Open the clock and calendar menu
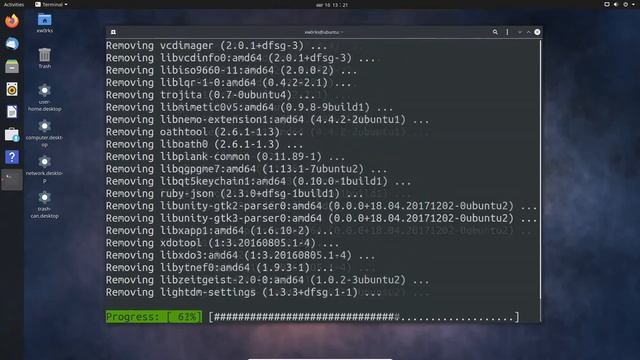The width and height of the screenshot is (640, 360). tap(331, 5)
